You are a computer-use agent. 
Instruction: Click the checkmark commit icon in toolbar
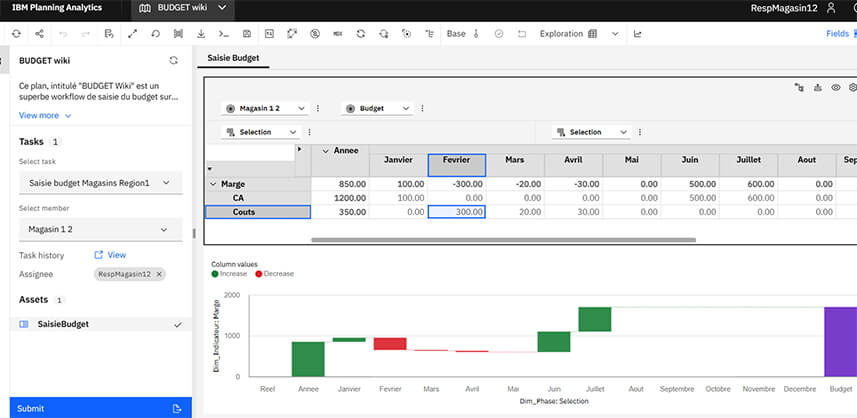[x=498, y=34]
